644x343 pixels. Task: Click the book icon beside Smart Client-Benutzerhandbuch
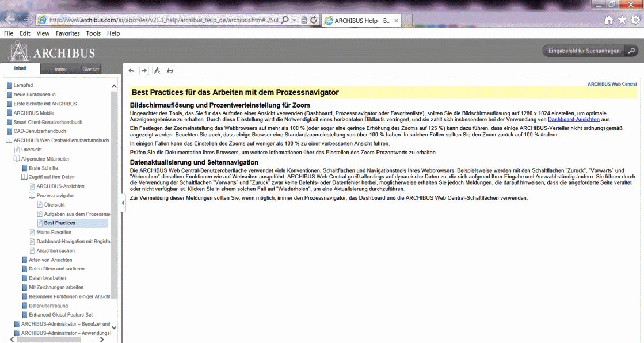point(9,123)
